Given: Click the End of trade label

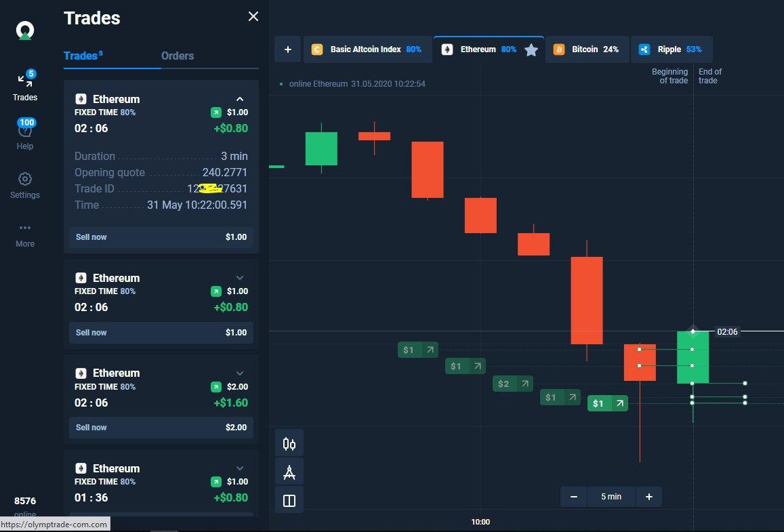Looking at the screenshot, I should pyautogui.click(x=710, y=76).
